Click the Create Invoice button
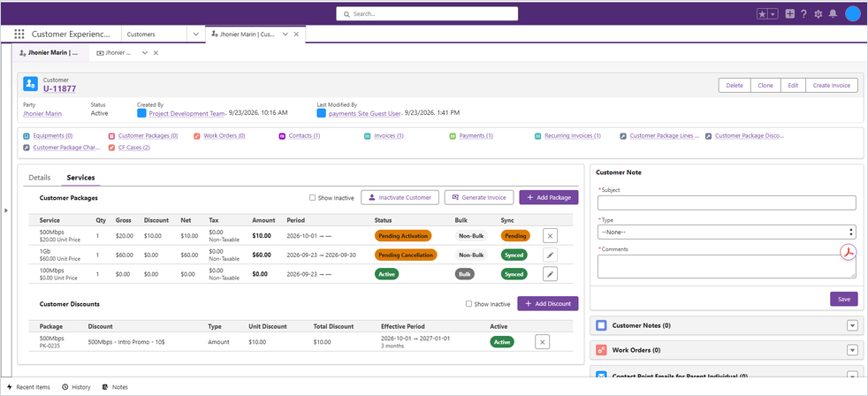 (x=832, y=85)
